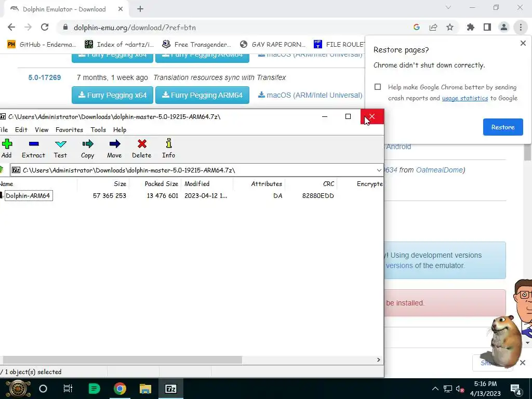Viewport: 532px width, 399px height.
Task: Download the 5.0-17269 x64 build button
Action: (x=112, y=95)
